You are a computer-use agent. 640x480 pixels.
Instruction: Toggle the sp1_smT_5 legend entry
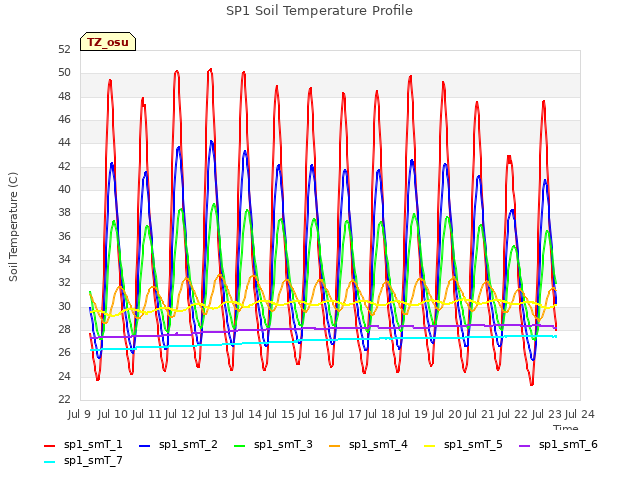pos(463,445)
